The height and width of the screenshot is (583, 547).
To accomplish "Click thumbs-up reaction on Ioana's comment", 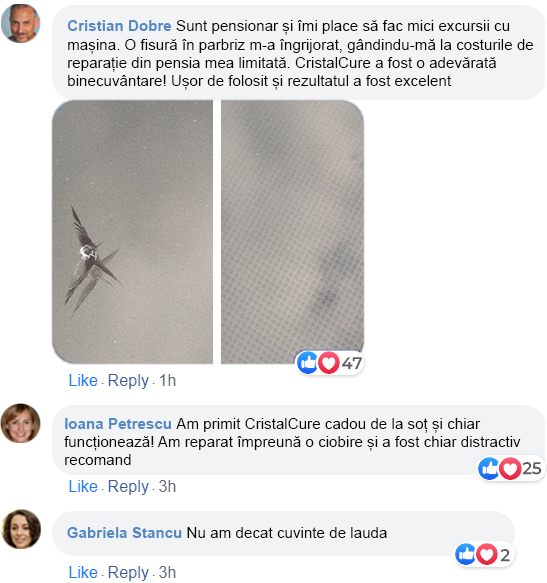I will coord(488,468).
